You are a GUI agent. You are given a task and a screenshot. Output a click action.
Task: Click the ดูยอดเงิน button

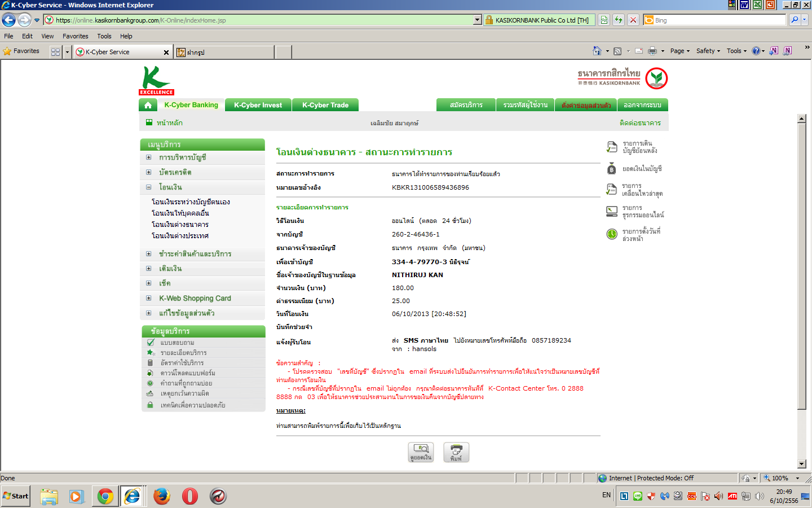[421, 452]
